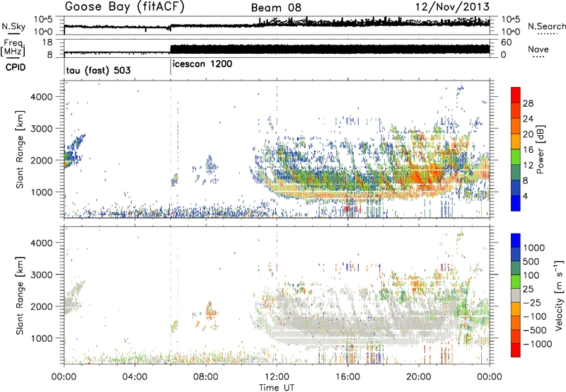Click the "4000" tick in the power panel
The height and width of the screenshot is (392, 566).
(41, 97)
